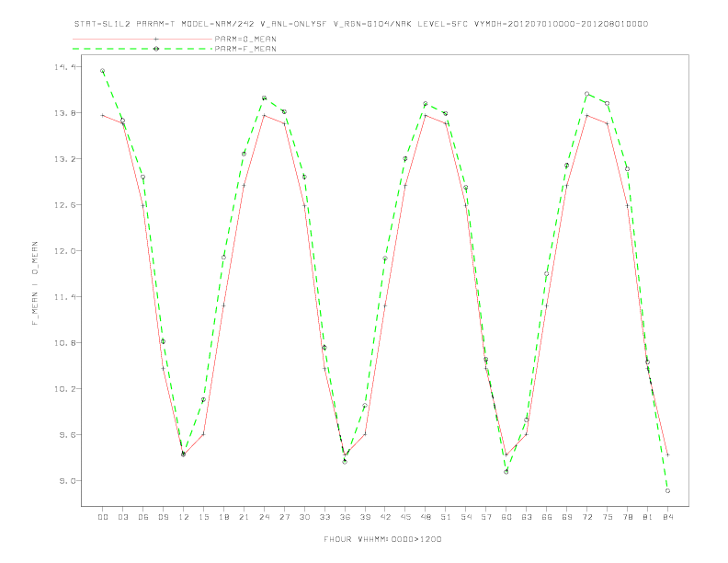Click the 18 forecast hour tick label
Image resolution: width=728 pixels, height=563 pixels.
coord(223,517)
